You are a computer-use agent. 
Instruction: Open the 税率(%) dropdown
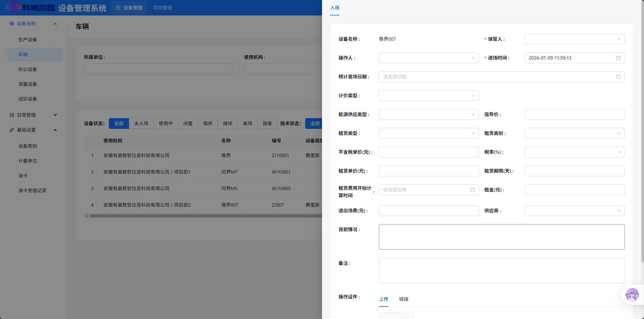(574, 152)
